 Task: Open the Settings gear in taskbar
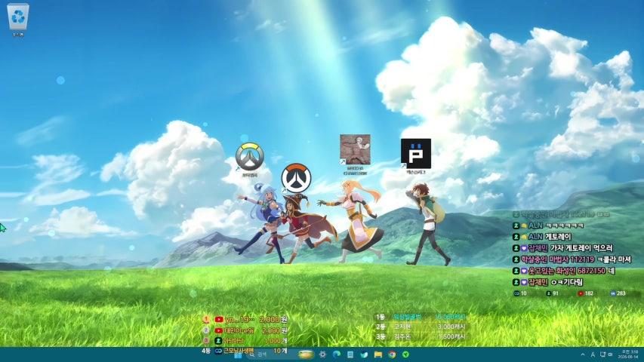[x=322, y=354]
